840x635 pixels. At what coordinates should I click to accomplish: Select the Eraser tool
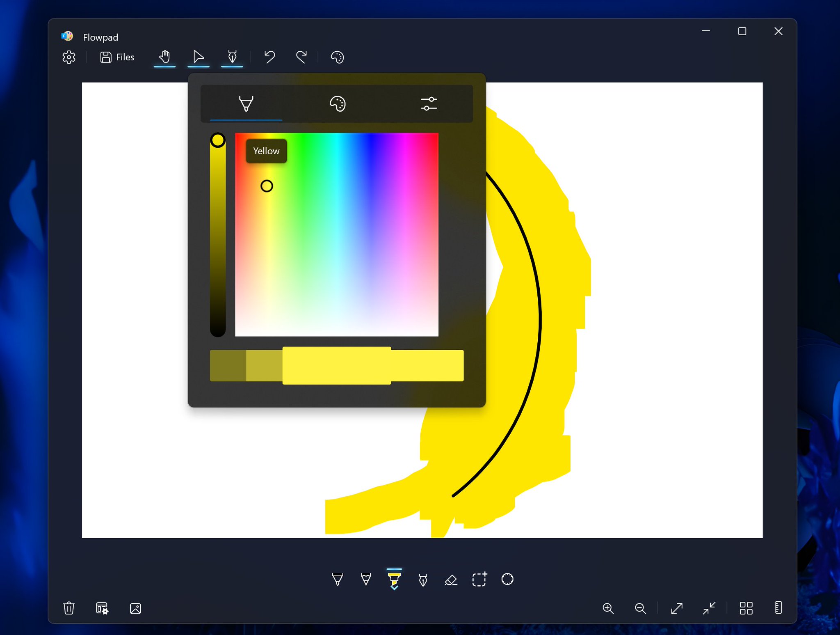click(450, 580)
